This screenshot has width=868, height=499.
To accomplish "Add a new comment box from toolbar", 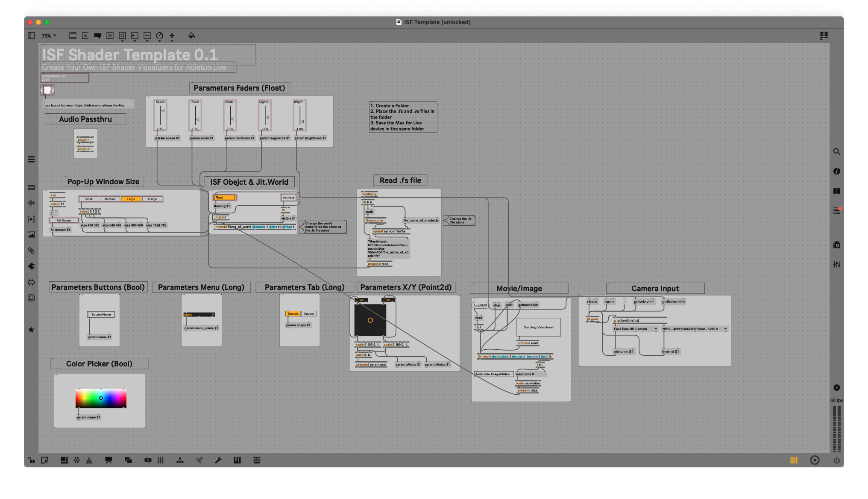I will point(98,36).
